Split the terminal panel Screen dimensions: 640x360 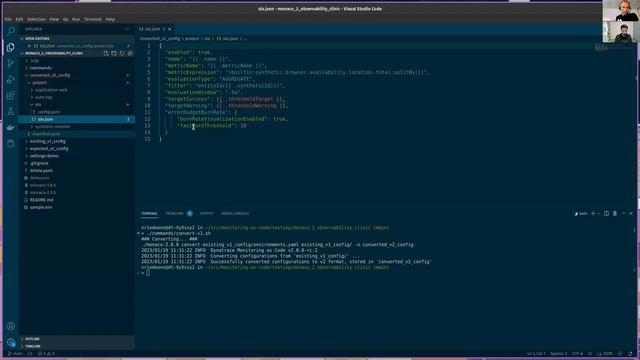pos(607,213)
